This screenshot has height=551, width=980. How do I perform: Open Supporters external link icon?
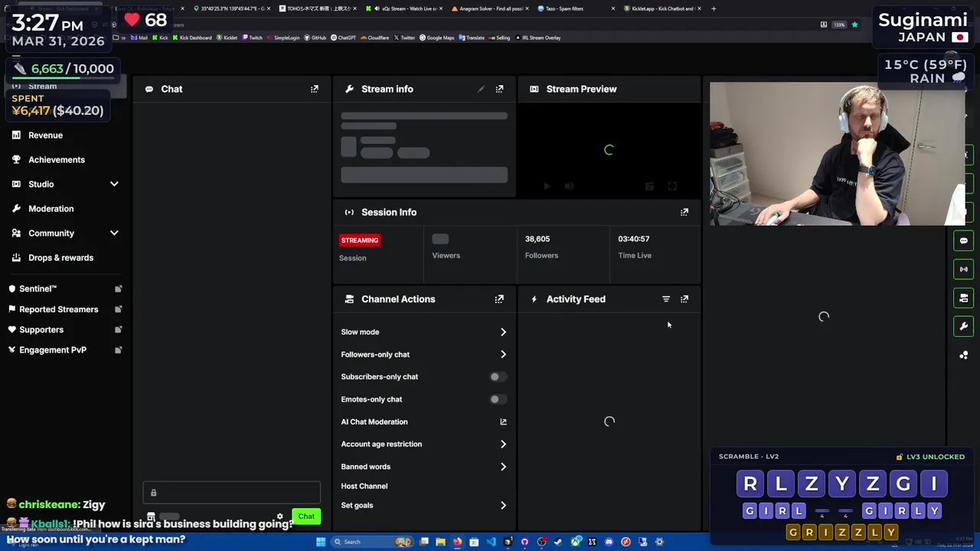[118, 330]
